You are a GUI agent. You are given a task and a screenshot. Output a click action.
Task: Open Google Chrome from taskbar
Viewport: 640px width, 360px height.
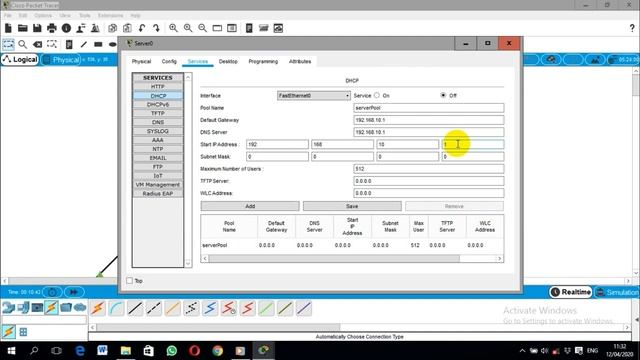tap(218, 350)
